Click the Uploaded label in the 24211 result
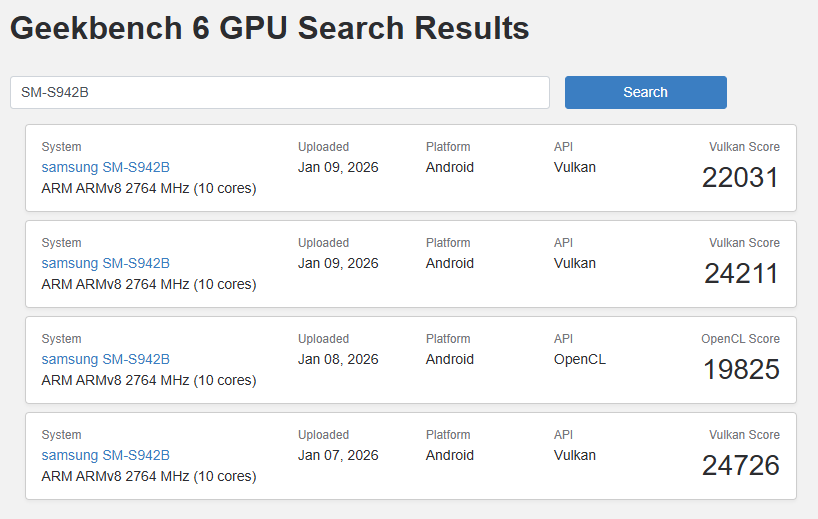 [x=323, y=243]
